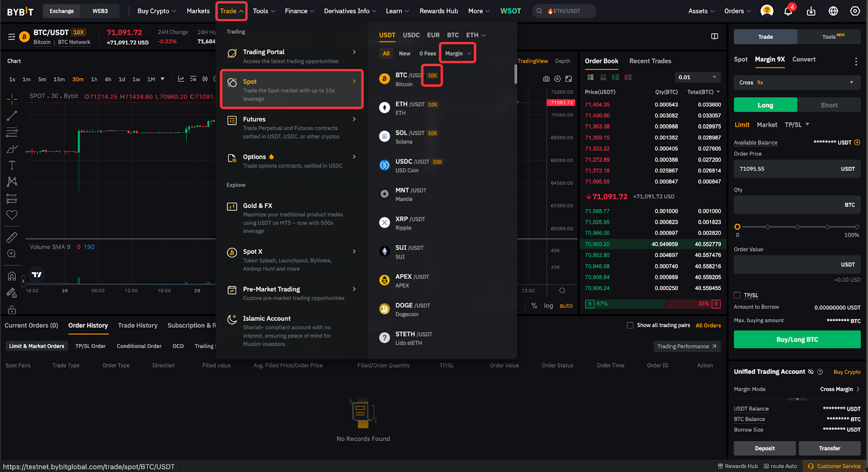This screenshot has width=868, height=472.
Task: Click the chart screenshot camera icon
Action: [546, 79]
